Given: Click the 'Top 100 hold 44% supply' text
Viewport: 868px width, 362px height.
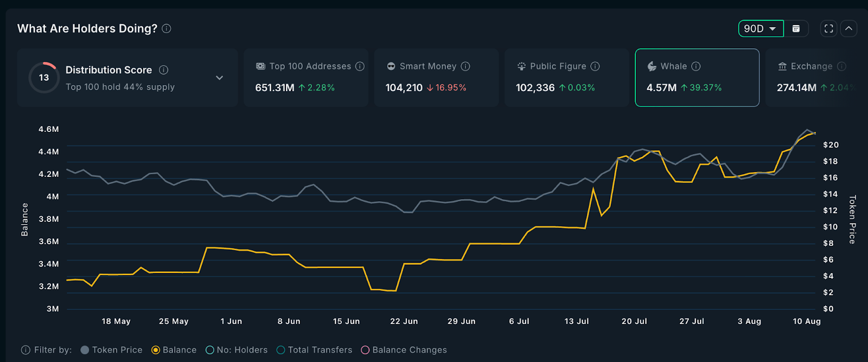Looking at the screenshot, I should 120,87.
